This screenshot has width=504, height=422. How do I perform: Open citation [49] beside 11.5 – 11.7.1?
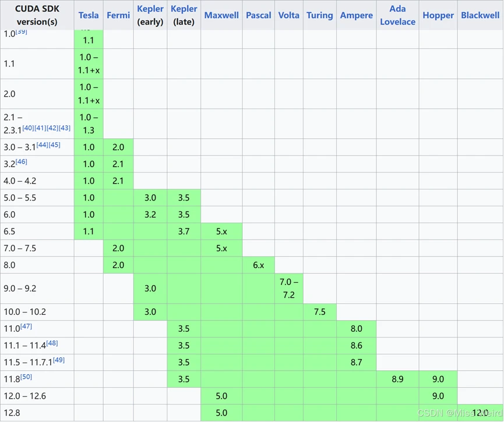[58, 360]
